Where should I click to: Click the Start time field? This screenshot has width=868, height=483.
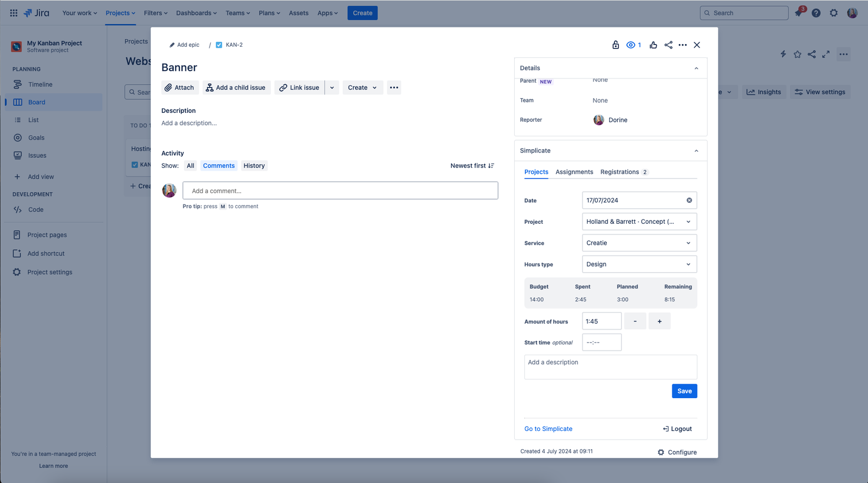(602, 342)
